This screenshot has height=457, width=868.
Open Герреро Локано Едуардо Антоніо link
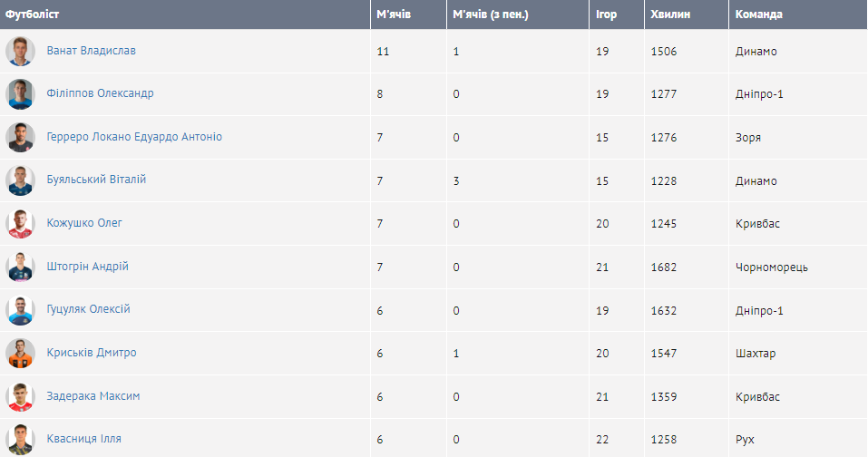pos(134,137)
